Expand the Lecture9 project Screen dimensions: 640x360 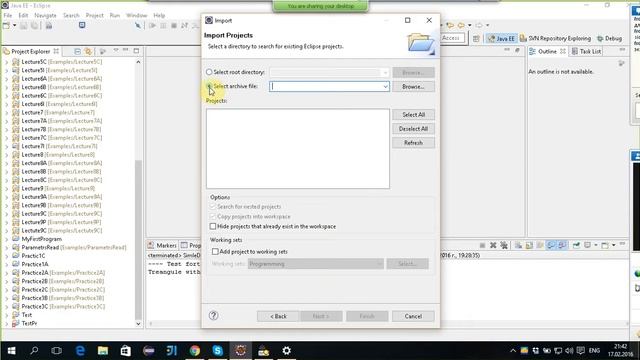coord(6,189)
